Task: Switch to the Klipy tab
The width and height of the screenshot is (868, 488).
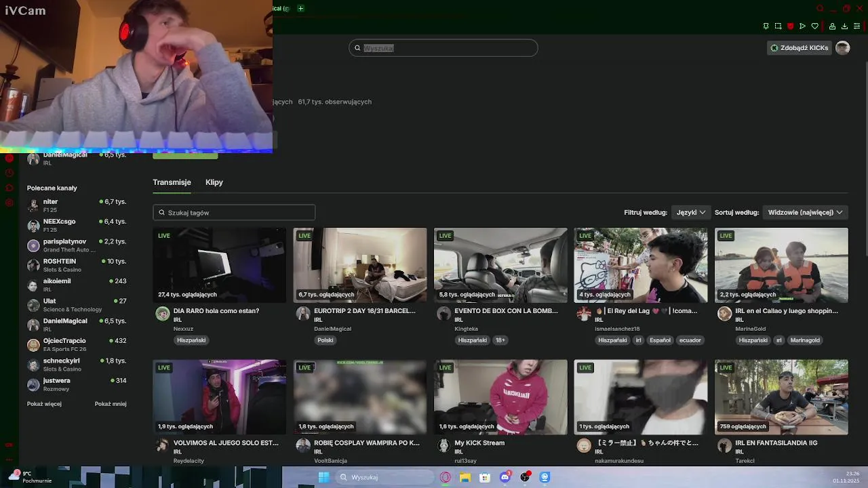Action: pos(214,182)
